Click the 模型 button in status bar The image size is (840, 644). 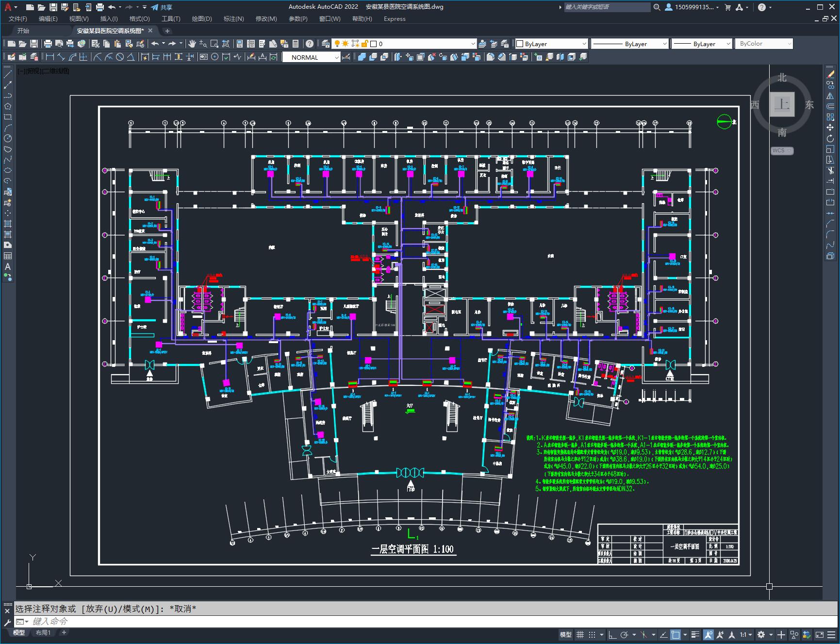click(x=566, y=634)
